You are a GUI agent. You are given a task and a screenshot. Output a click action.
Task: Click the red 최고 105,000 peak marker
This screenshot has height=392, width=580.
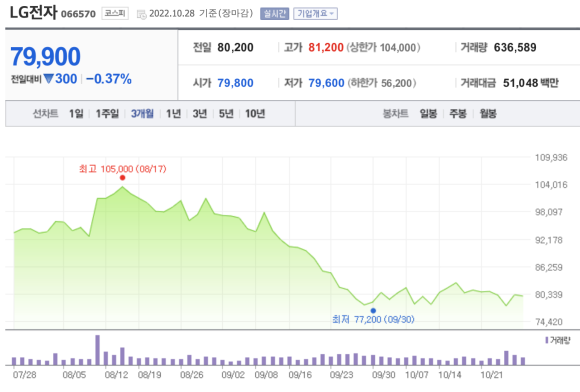[x=122, y=178]
